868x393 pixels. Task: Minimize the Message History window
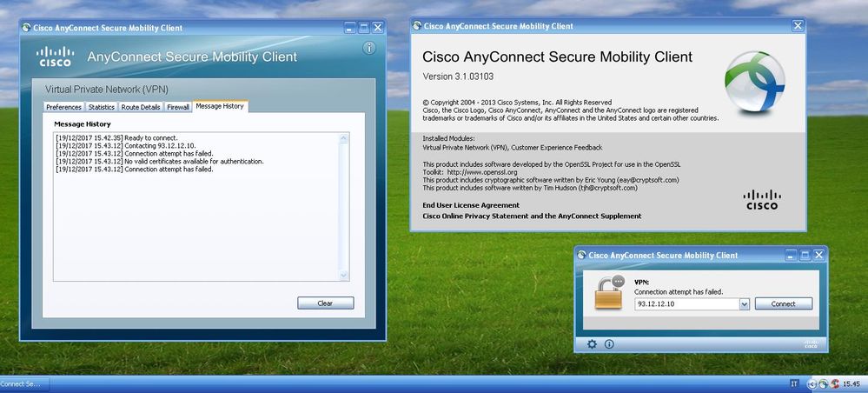[x=349, y=28]
